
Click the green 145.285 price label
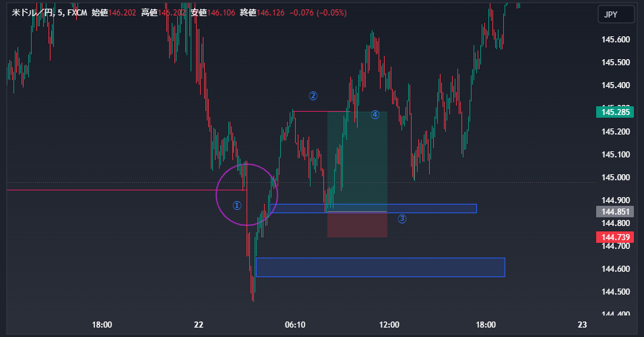[x=615, y=112]
